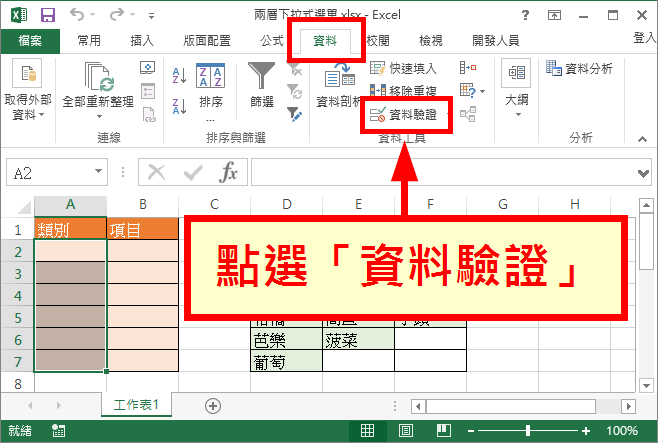
Task: Click the cell containing 菠菜
Action: click(358, 339)
